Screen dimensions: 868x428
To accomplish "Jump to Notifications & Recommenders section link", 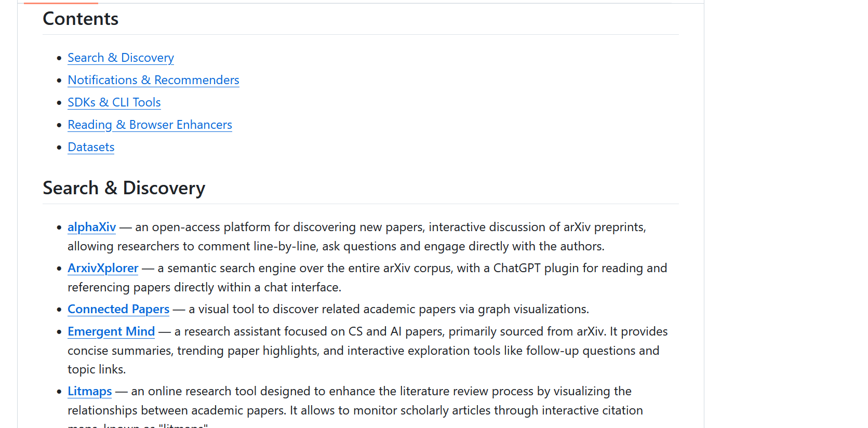I will tap(153, 80).
